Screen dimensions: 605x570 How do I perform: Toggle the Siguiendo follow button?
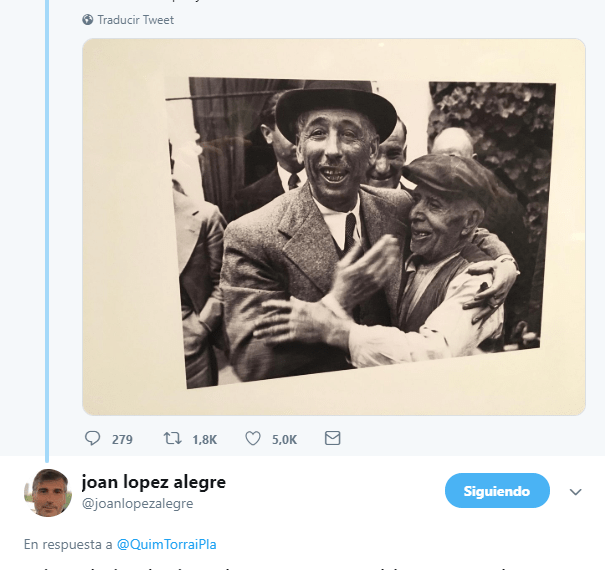[x=497, y=491]
